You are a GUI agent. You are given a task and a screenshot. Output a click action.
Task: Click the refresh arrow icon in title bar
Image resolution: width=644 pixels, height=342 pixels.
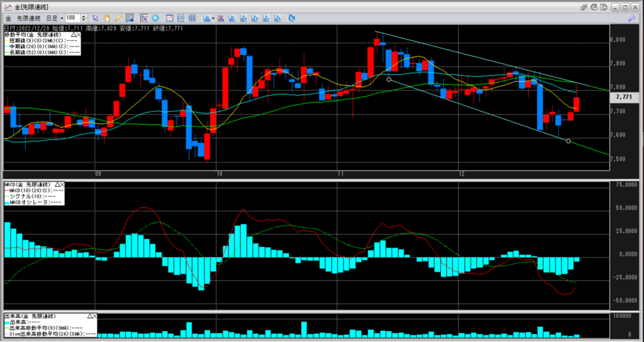click(594, 7)
